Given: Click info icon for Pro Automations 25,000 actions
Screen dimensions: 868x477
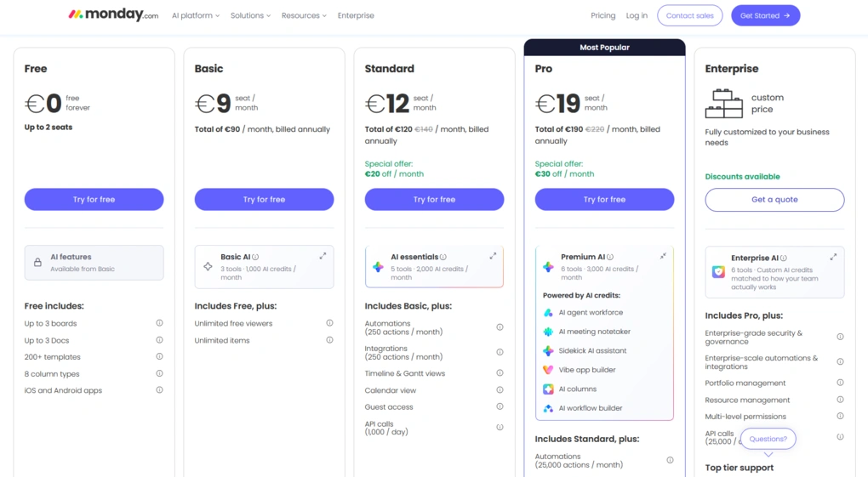Looking at the screenshot, I should pyautogui.click(x=670, y=460).
